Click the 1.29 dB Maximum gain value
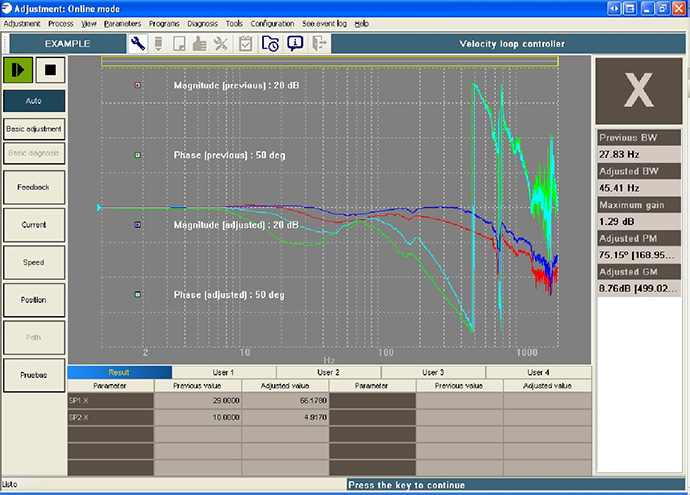The width and height of the screenshot is (690, 495). [639, 221]
